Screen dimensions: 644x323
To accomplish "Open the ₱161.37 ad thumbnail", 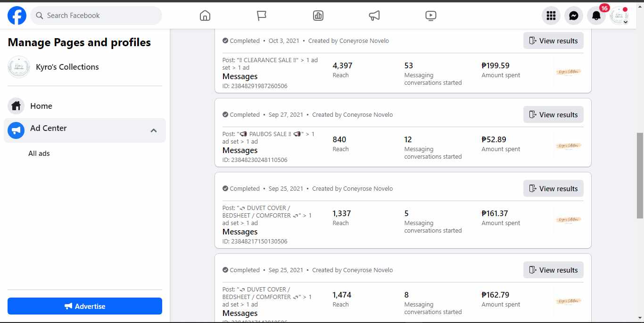I will tap(569, 220).
